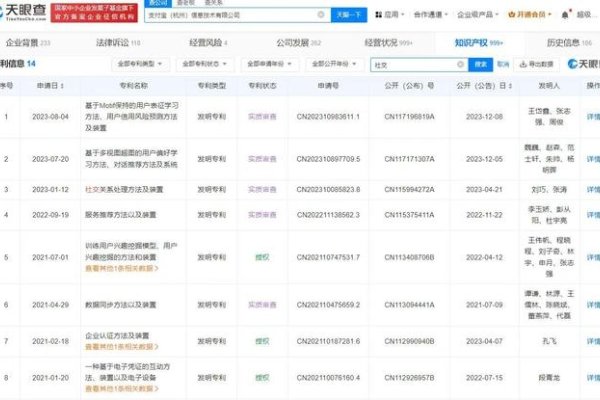This screenshot has width=600, height=400.
Task: Open the 全部申请年份 filter dropdown
Action: (269, 64)
